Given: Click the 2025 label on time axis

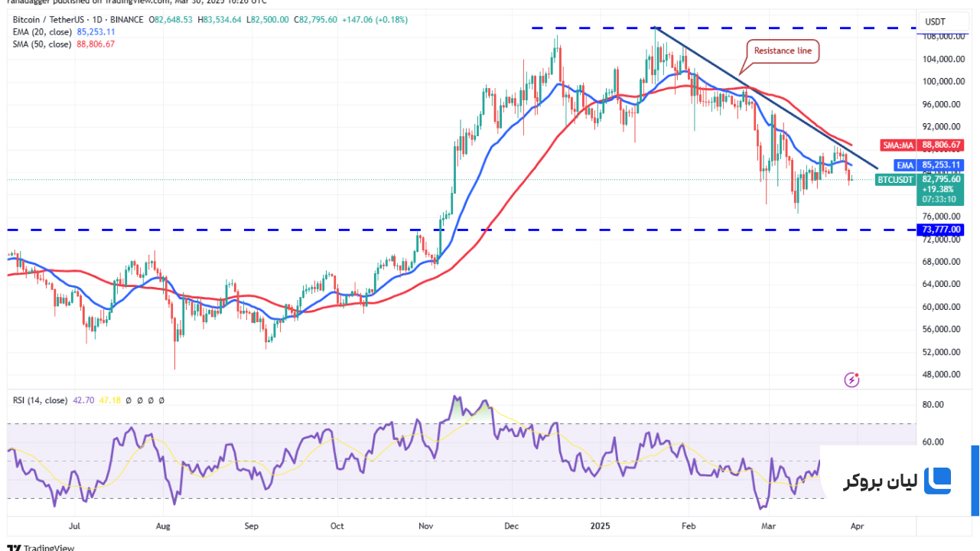Looking at the screenshot, I should tap(600, 527).
